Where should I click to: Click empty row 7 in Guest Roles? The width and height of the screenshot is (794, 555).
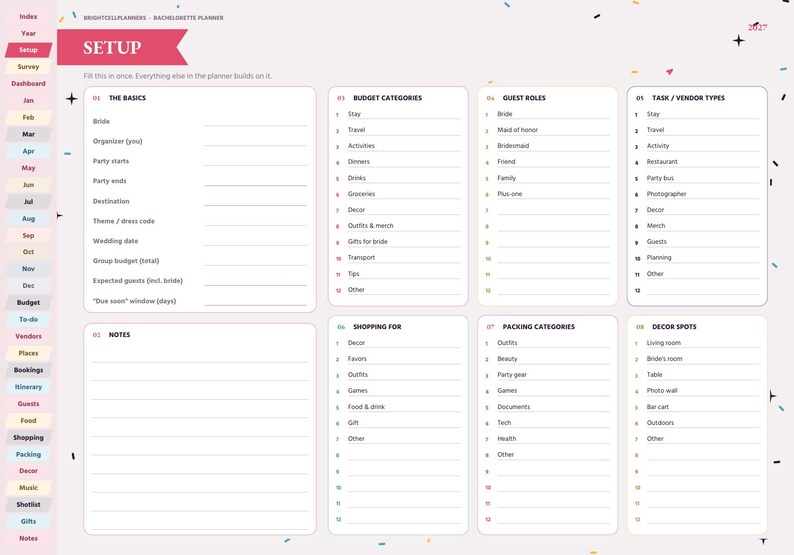coord(553,210)
